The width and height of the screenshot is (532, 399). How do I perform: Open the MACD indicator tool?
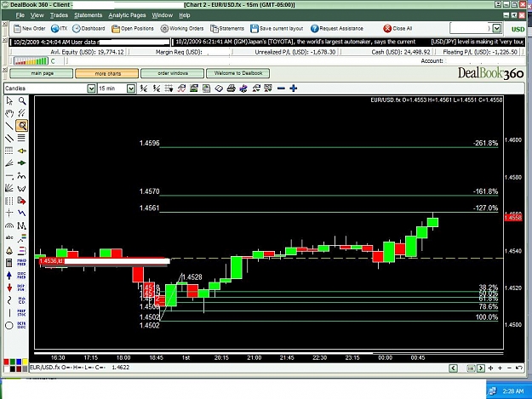click(x=22, y=300)
